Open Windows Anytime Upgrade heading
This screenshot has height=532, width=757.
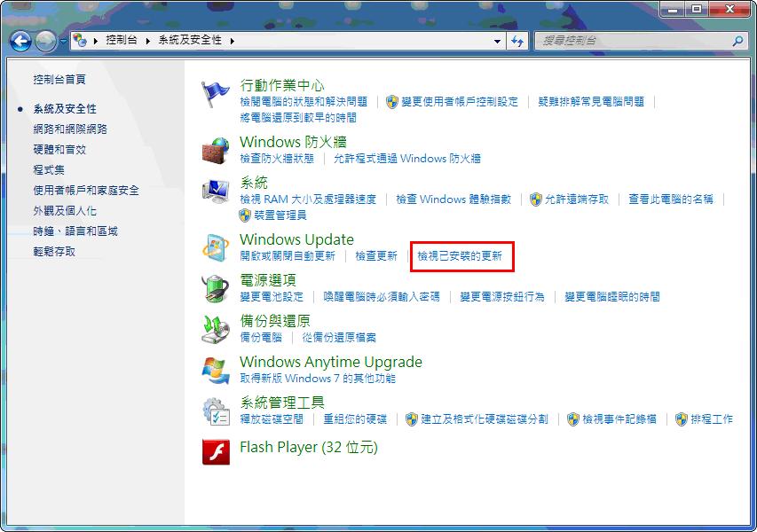point(331,362)
